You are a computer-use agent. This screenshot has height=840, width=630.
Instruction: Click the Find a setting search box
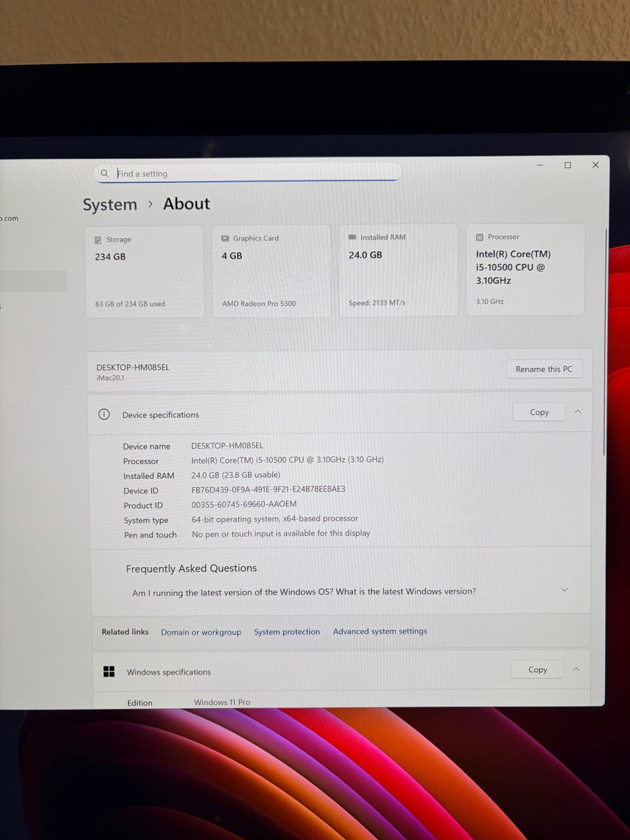(247, 173)
